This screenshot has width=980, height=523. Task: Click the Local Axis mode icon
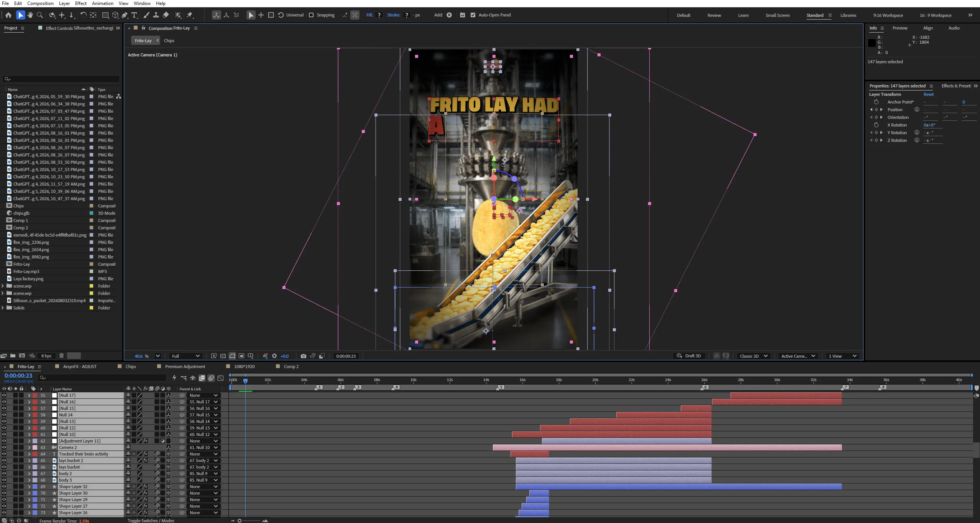pos(217,15)
